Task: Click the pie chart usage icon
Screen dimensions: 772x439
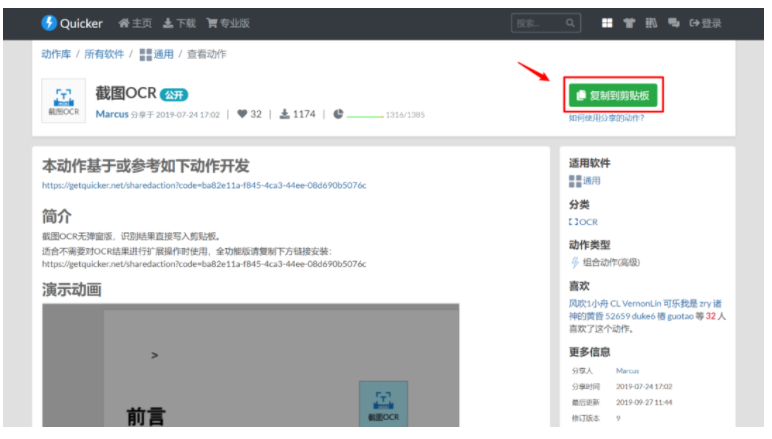Action: tap(338, 114)
